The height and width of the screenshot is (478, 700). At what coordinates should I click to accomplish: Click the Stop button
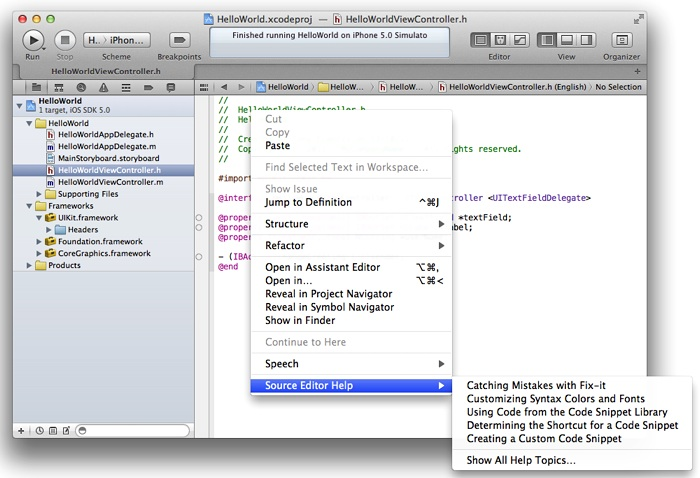(x=65, y=40)
